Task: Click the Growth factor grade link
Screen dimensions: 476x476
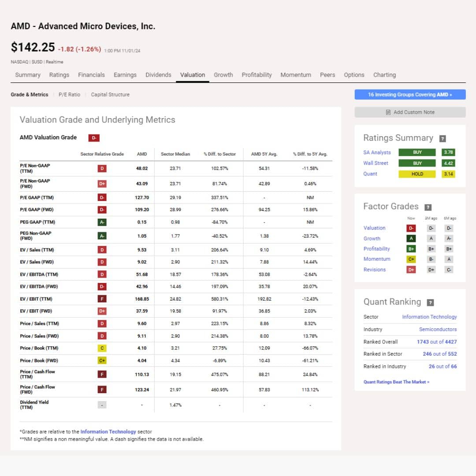Action: (x=372, y=238)
